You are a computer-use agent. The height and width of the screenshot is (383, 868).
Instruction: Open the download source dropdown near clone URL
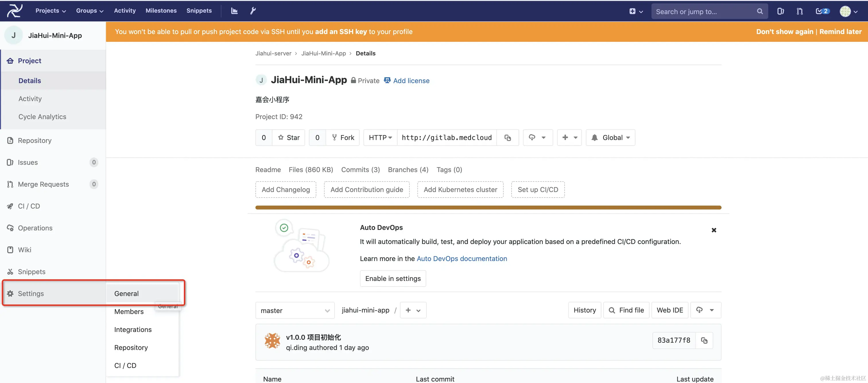(x=538, y=137)
